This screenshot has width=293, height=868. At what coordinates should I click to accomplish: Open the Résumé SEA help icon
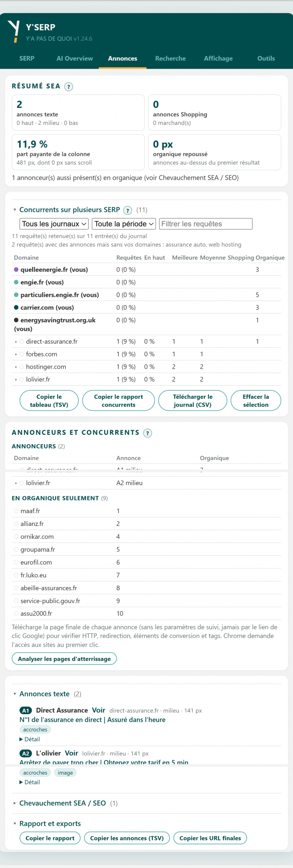pyautogui.click(x=69, y=87)
